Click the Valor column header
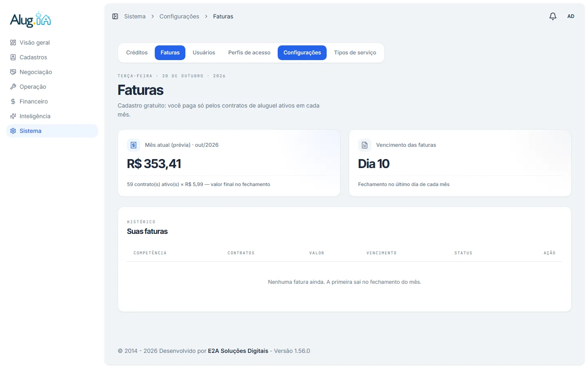This screenshot has height=368, width=588. click(x=316, y=253)
